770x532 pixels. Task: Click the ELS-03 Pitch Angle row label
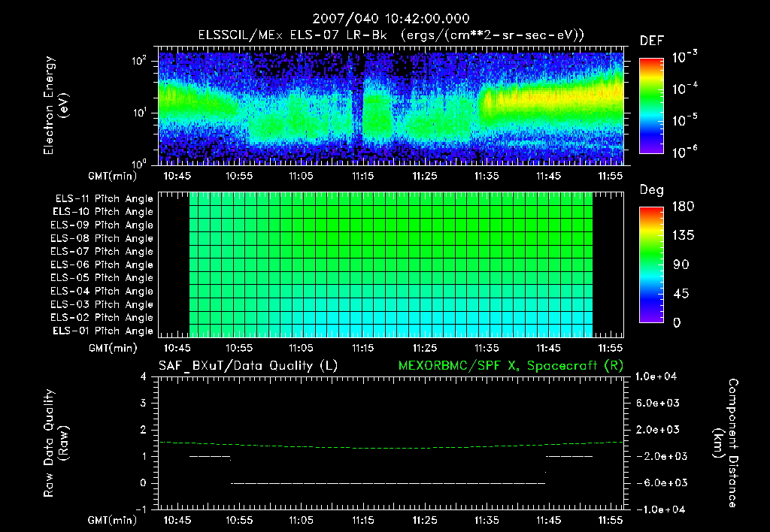point(102,305)
